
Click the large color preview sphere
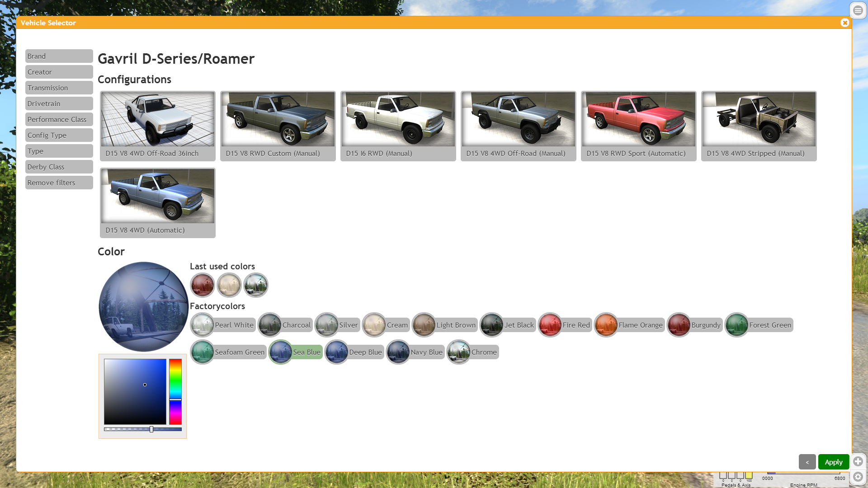[143, 307]
